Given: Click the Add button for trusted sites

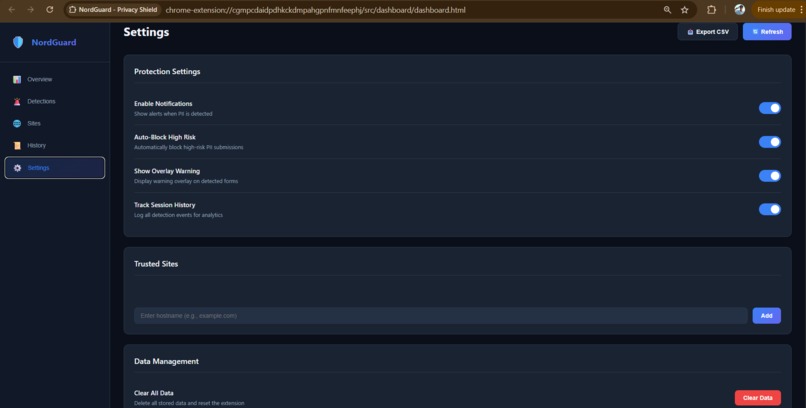Looking at the screenshot, I should coord(766,316).
